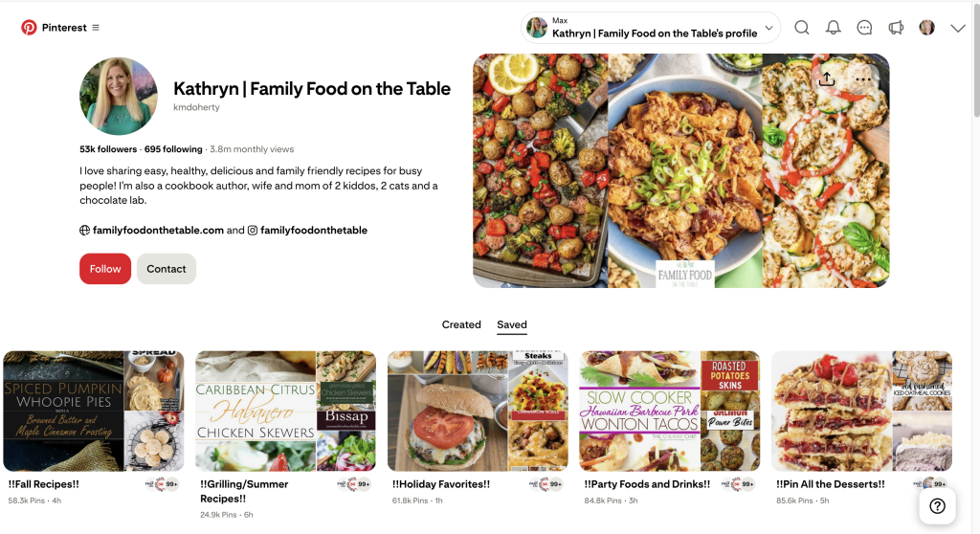Open the familyfoodonthetable.com website link
980x534 pixels.
158,230
